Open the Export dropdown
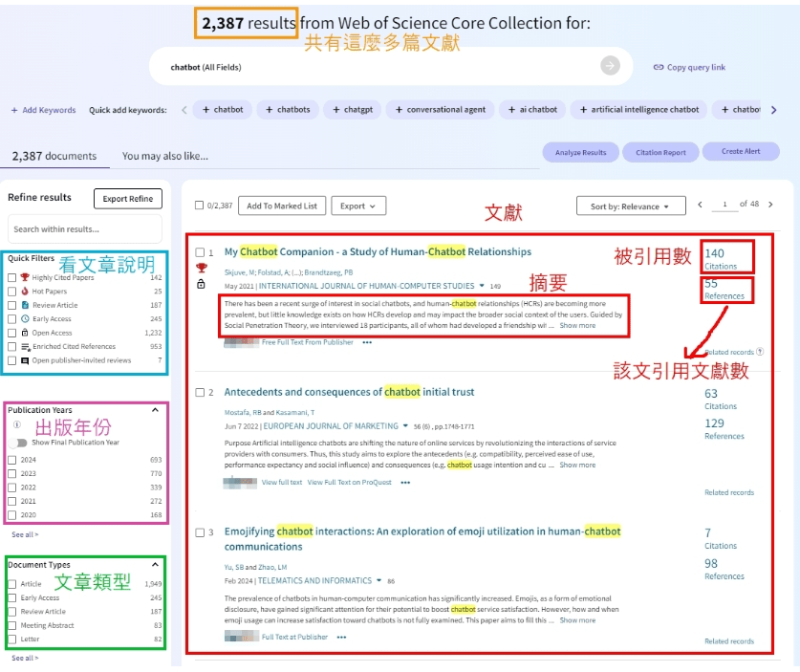The height and width of the screenshot is (672, 800). click(358, 206)
